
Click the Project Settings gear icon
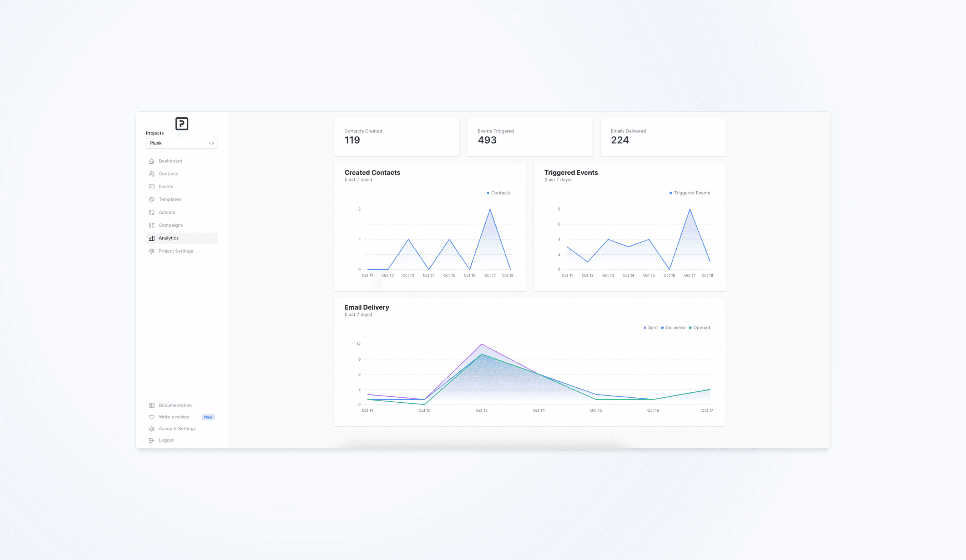151,251
